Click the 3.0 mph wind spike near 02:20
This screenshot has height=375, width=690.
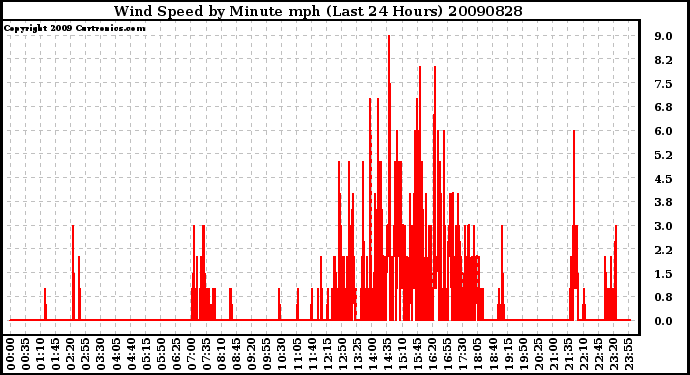[73, 273]
